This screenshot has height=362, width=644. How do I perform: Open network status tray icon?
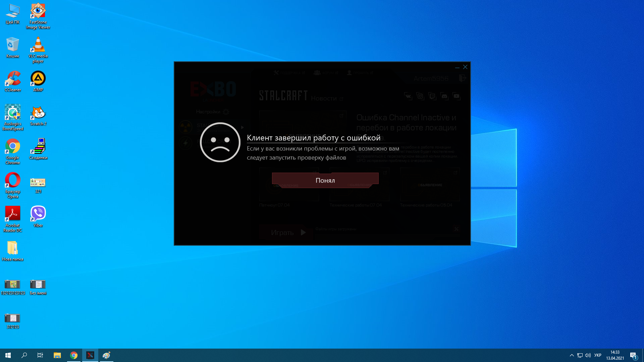point(580,355)
